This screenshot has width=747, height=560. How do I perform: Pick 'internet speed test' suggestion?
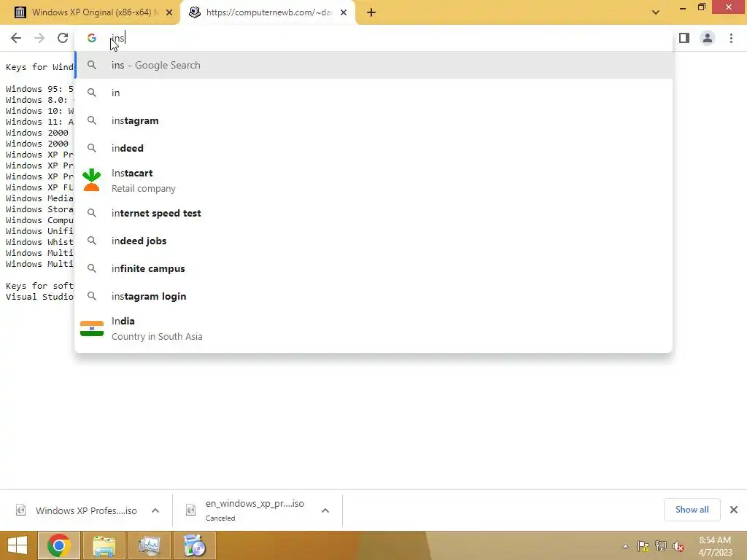[374, 213]
